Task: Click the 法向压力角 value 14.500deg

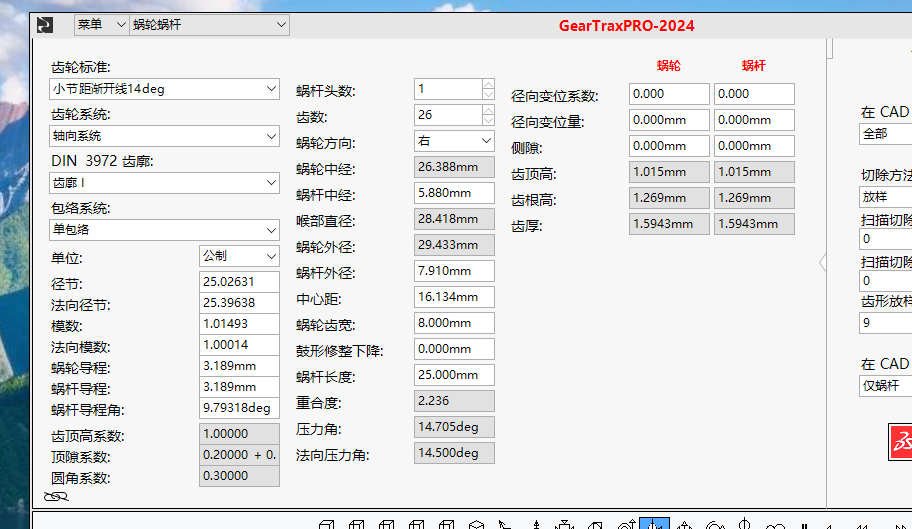Action: tap(454, 453)
